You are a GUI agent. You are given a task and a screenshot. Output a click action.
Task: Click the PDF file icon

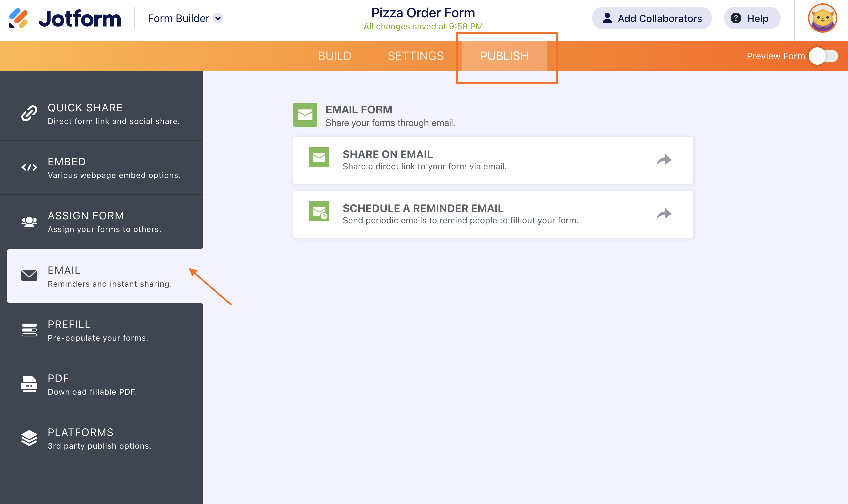(x=29, y=384)
